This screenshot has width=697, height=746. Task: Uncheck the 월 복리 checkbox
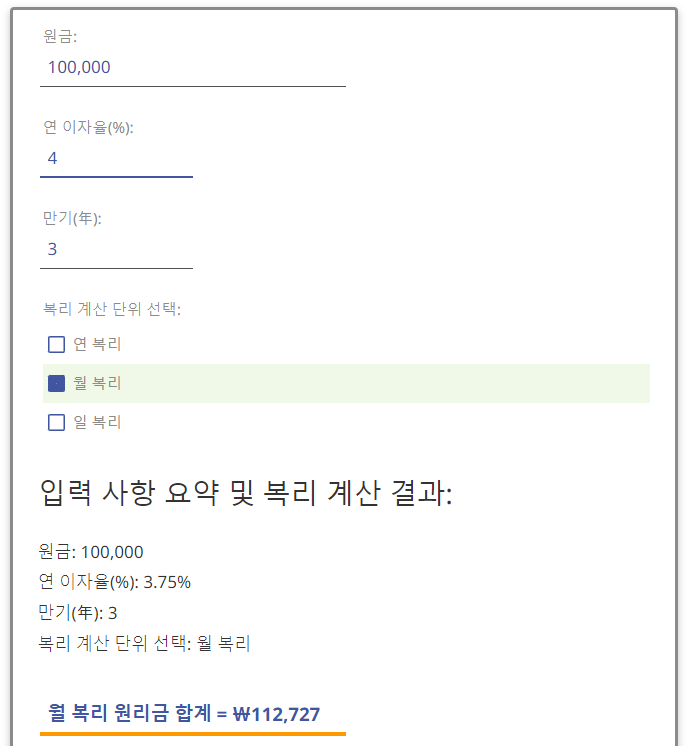tap(56, 383)
